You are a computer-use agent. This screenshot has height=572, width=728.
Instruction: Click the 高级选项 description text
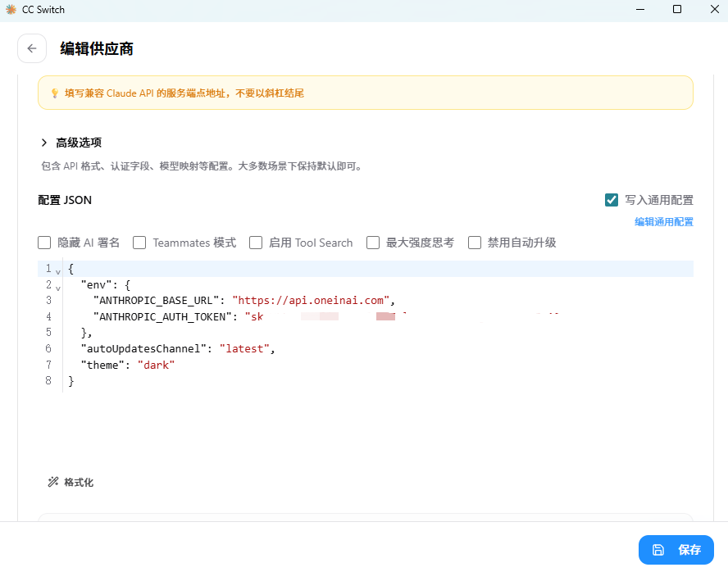pyautogui.click(x=202, y=166)
